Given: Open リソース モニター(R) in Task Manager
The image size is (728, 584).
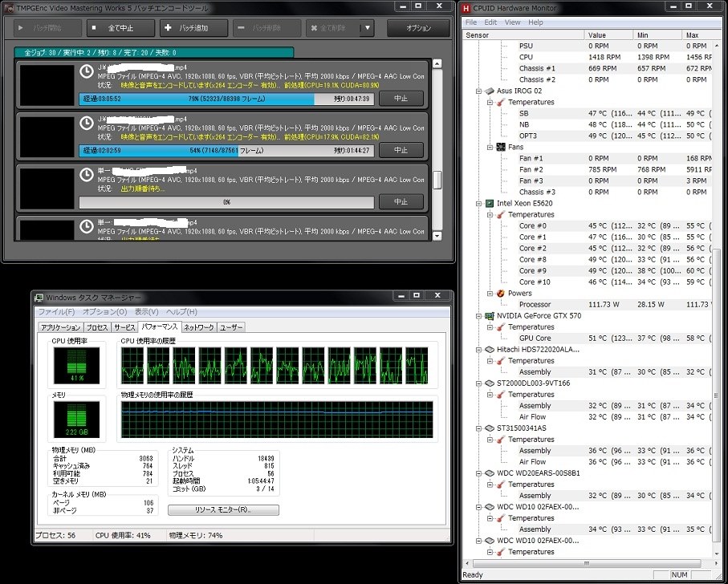Looking at the screenshot, I should (223, 509).
